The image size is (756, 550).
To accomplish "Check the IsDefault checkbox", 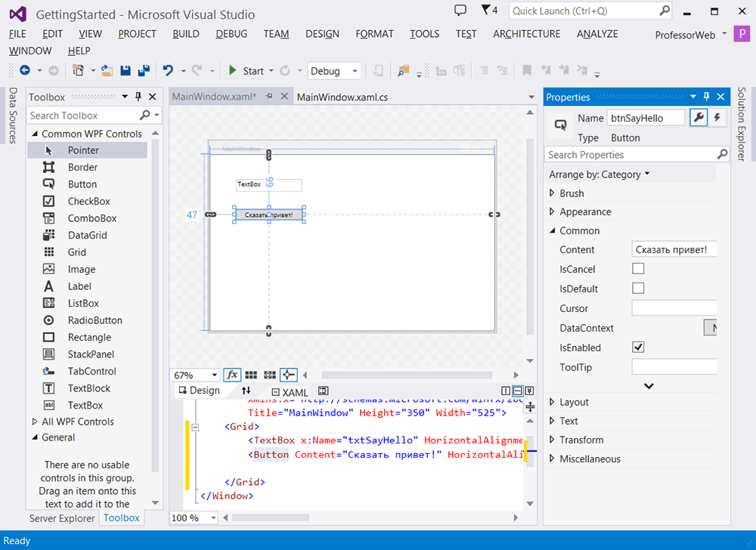I will pyautogui.click(x=638, y=288).
